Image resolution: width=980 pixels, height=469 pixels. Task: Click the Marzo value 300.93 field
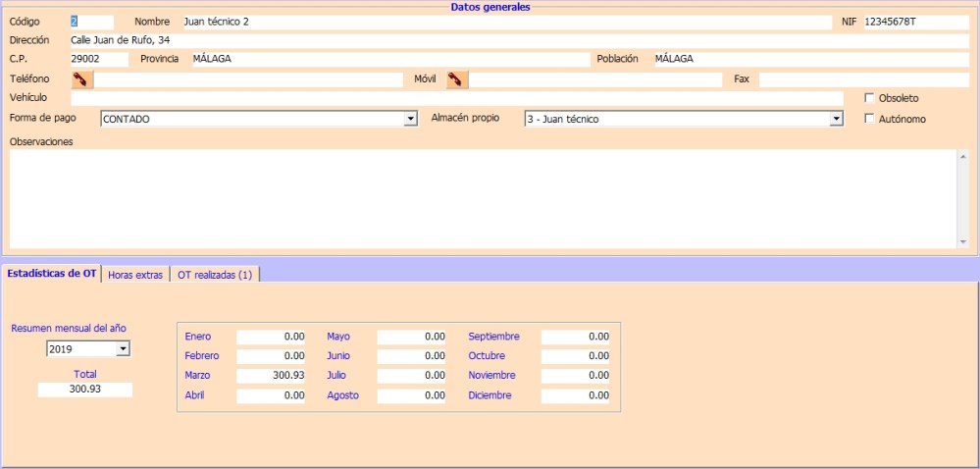(x=272, y=376)
